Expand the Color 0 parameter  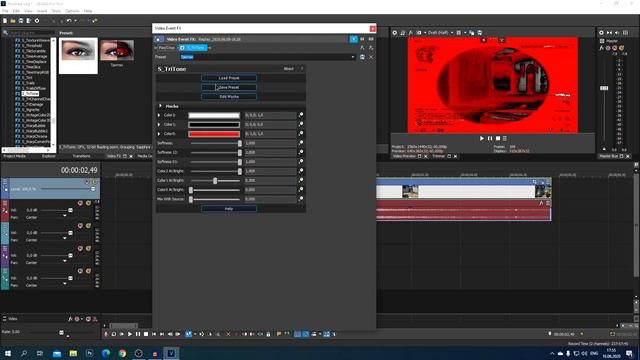tap(159, 134)
